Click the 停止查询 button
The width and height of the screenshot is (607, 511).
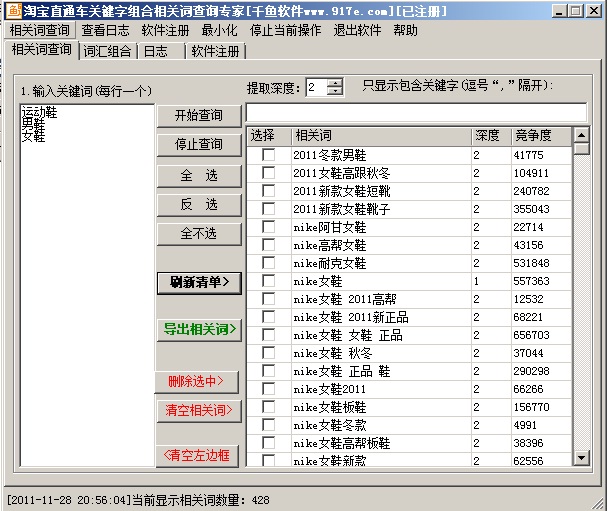point(199,144)
